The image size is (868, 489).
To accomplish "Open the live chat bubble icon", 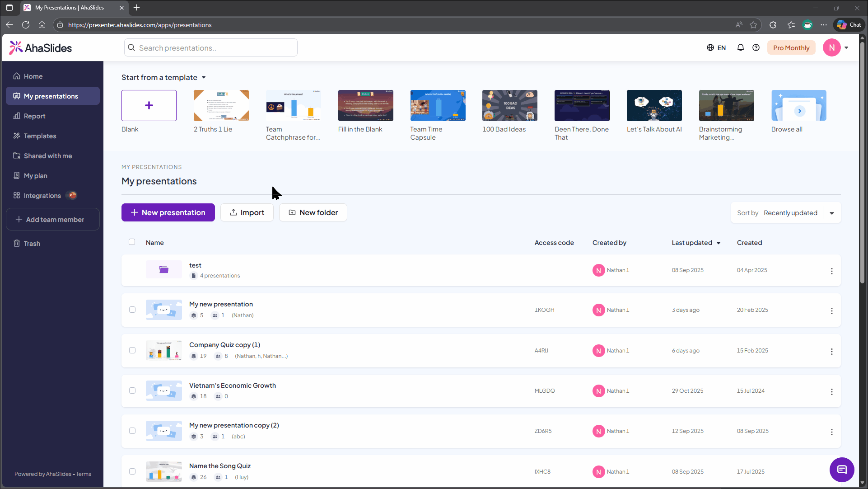I will (841, 470).
